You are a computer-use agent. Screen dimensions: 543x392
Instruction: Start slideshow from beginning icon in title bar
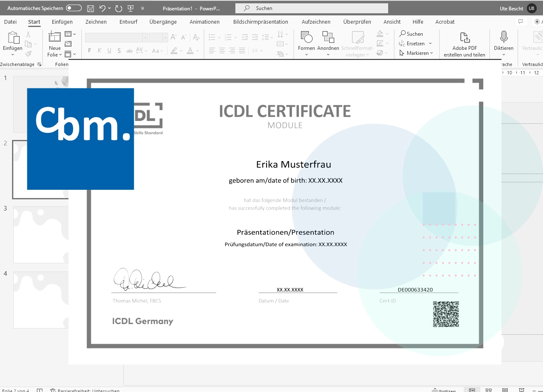131,8
